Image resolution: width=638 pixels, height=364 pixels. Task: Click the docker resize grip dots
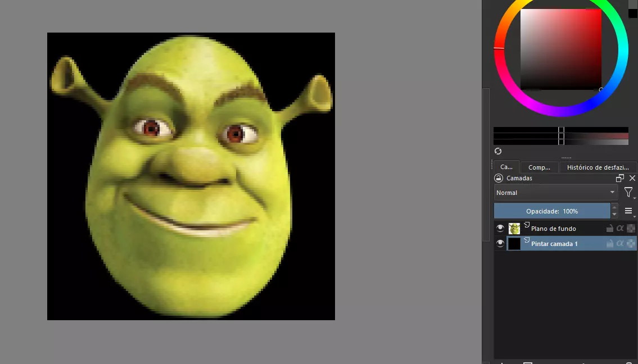click(566, 158)
